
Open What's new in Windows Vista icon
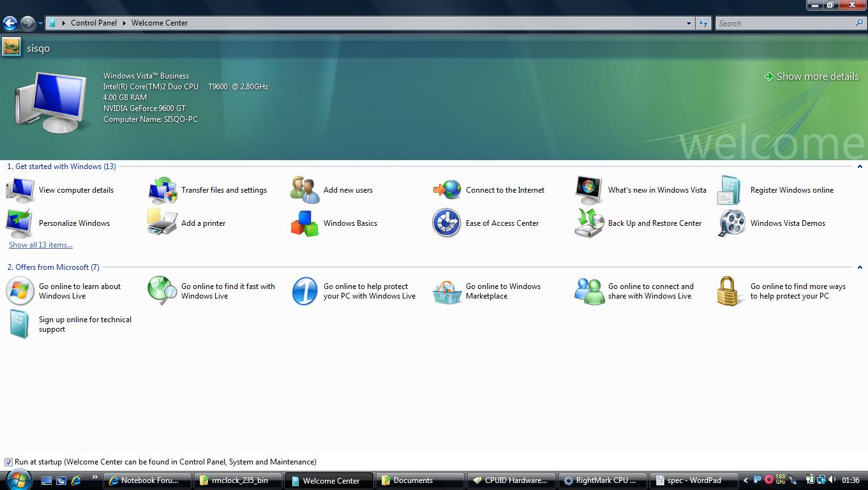pos(589,190)
